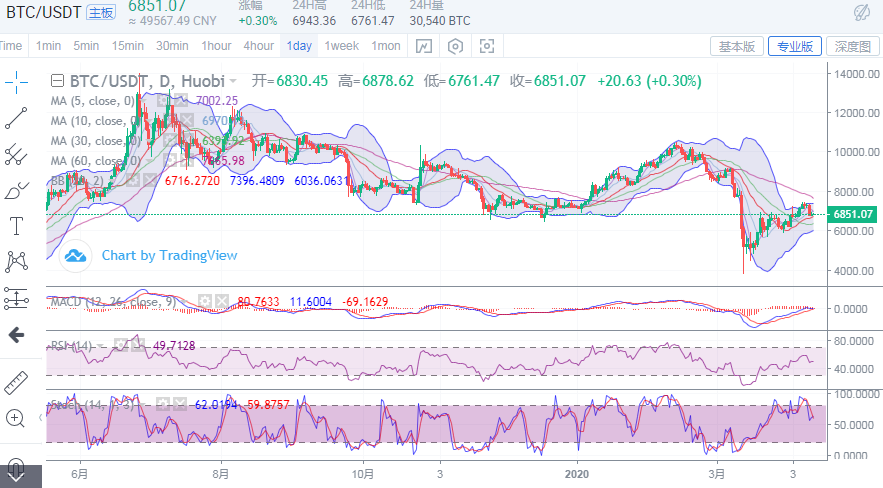Switch to the 4hour interval tab
883x488 pixels.
258,46
